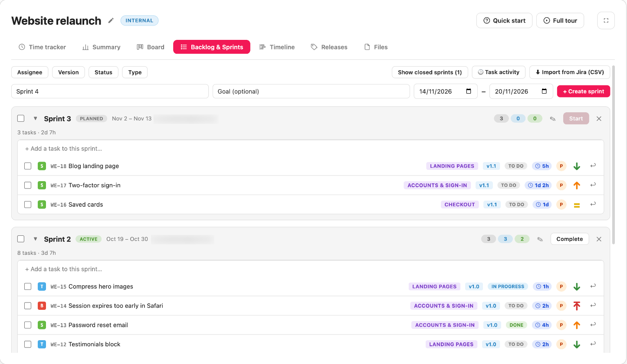Edit project name with pencil icon
The height and width of the screenshot is (364, 627).
[x=111, y=20]
